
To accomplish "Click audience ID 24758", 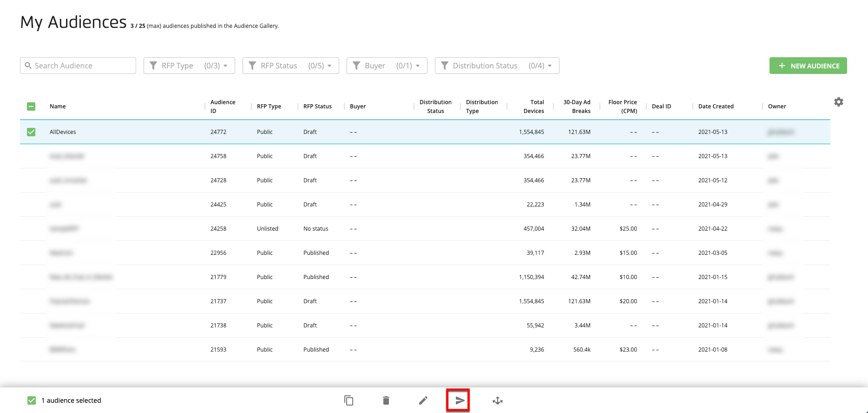I will [x=218, y=156].
